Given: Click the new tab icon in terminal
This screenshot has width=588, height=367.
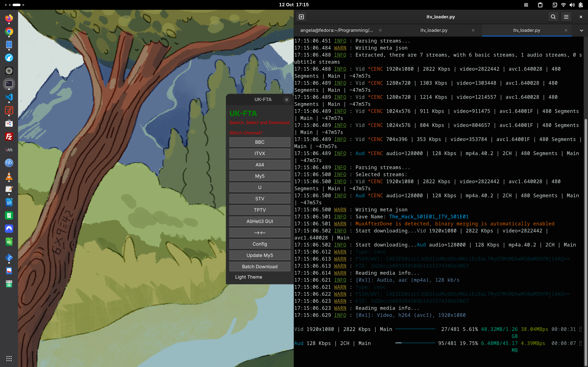Looking at the screenshot, I should [x=301, y=17].
